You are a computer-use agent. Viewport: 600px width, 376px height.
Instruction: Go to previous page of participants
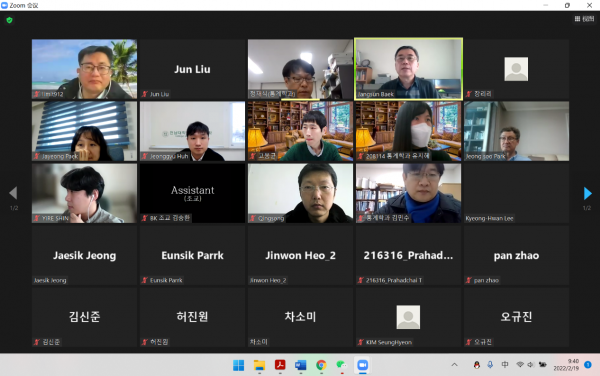[x=13, y=193]
